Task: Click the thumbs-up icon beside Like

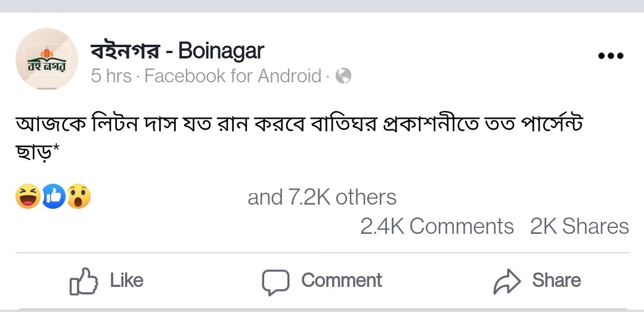Action: click(83, 281)
